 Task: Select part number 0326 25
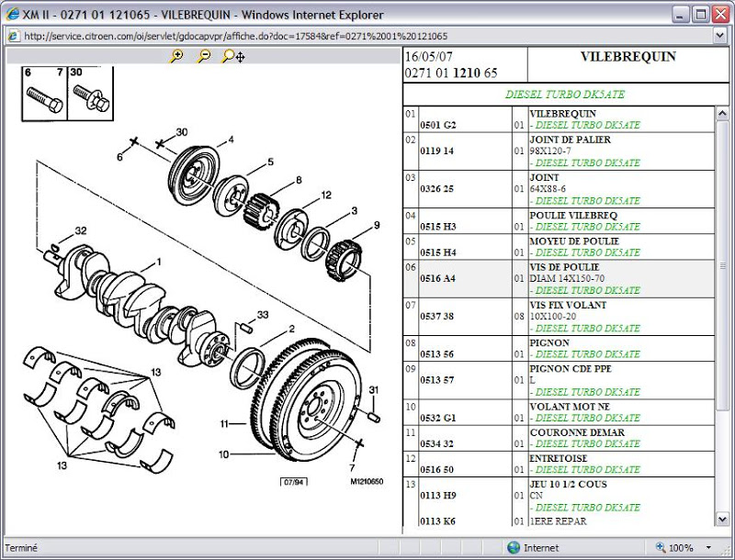pyautogui.click(x=437, y=189)
